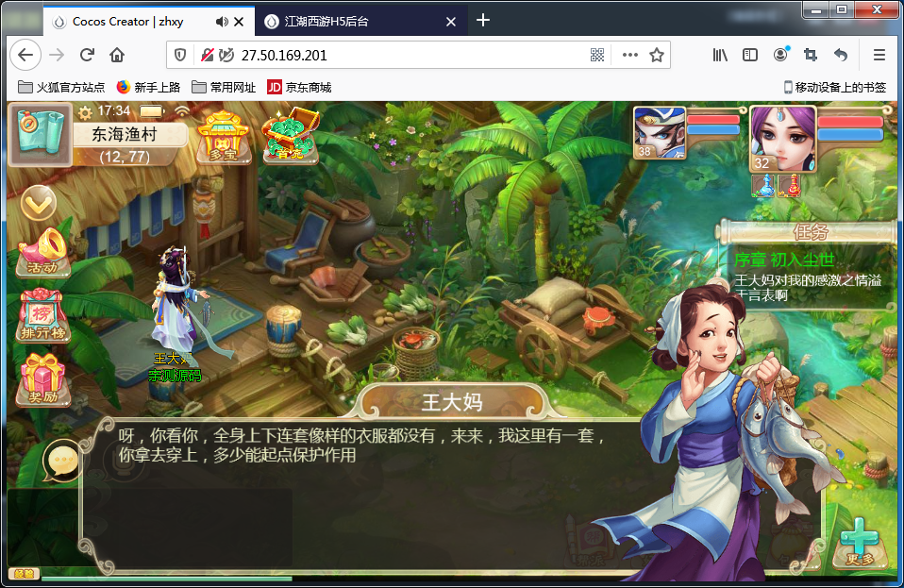Open the 多宝 shop pavilion icon
Screen dimensions: 904x588
coord(223,136)
